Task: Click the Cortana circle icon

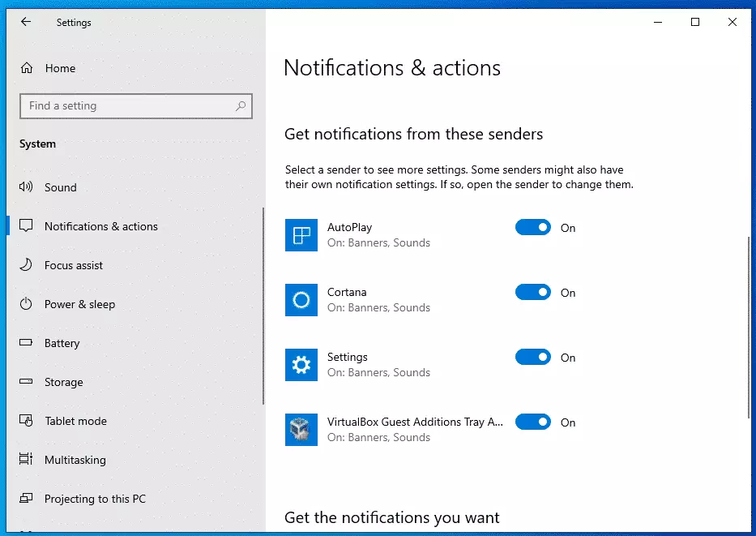Action: [x=301, y=300]
